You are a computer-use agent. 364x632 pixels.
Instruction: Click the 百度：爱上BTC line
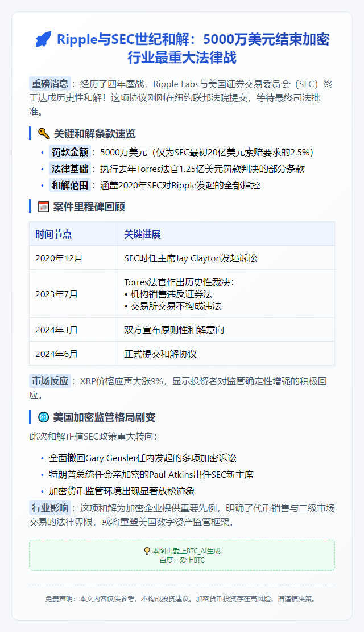(x=182, y=560)
